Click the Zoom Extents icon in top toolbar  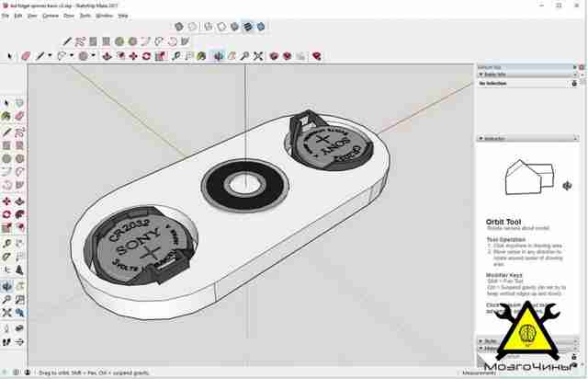click(258, 56)
